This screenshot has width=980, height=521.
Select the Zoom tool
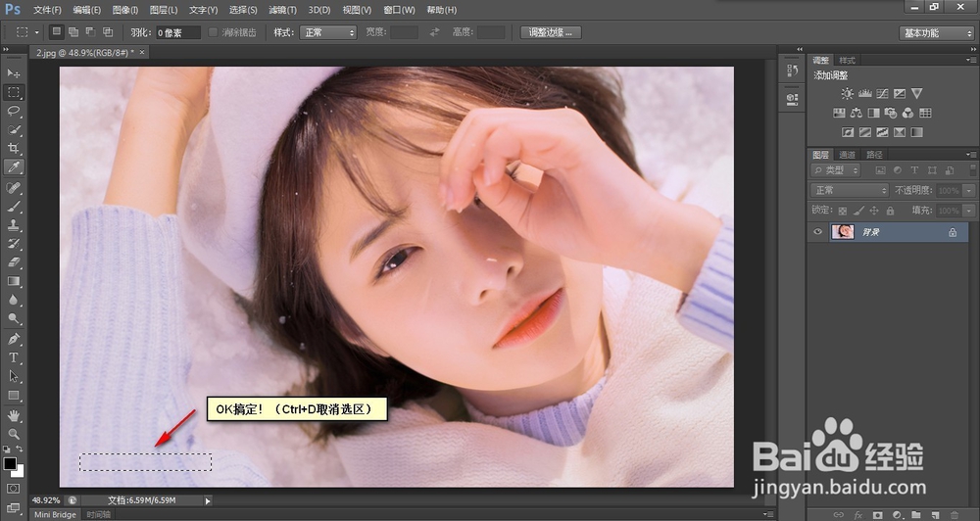[13, 434]
